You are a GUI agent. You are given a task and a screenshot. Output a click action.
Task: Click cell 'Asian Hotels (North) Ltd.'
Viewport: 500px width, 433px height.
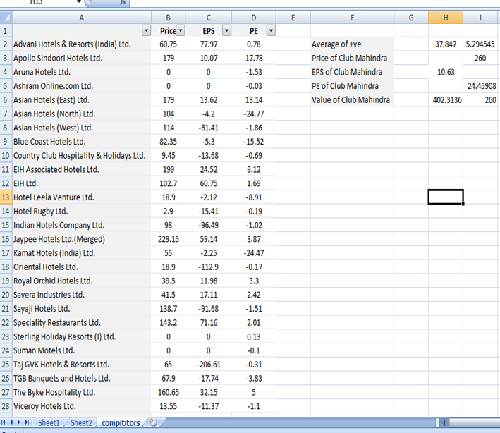point(82,114)
